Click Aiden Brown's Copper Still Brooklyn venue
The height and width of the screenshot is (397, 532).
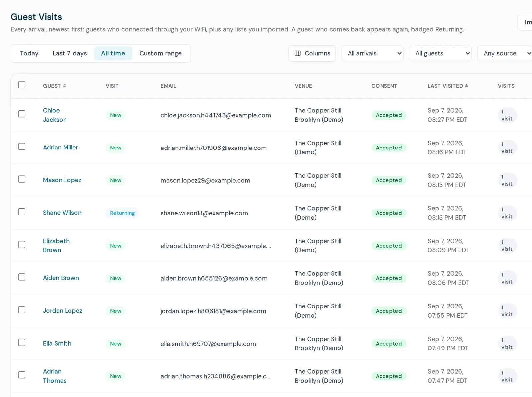319,278
